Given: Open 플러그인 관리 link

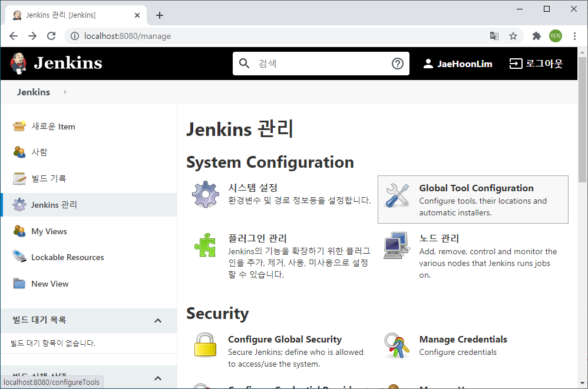Looking at the screenshot, I should (x=257, y=238).
